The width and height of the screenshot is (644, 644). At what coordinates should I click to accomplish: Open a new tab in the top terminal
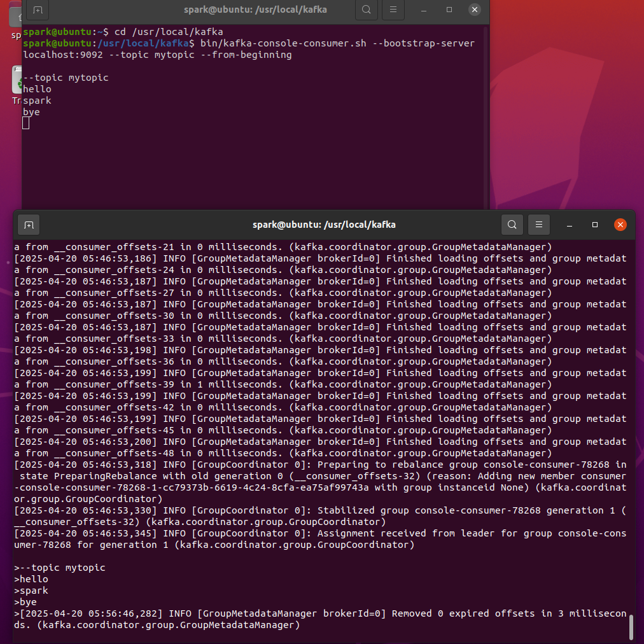(36, 10)
